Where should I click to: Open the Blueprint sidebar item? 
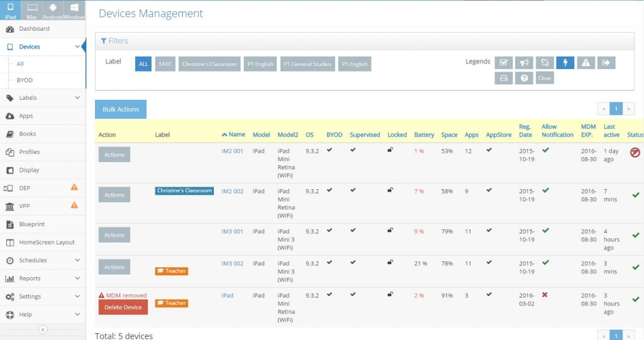tap(43, 224)
